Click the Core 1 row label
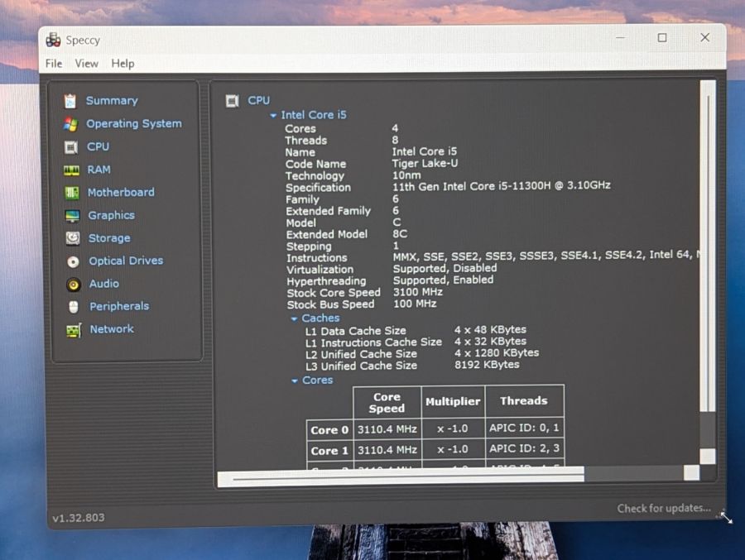This screenshot has width=745, height=560. [x=329, y=451]
